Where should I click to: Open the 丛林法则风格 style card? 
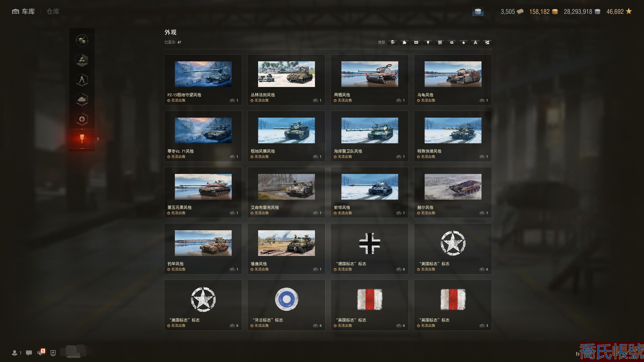pyautogui.click(x=286, y=80)
